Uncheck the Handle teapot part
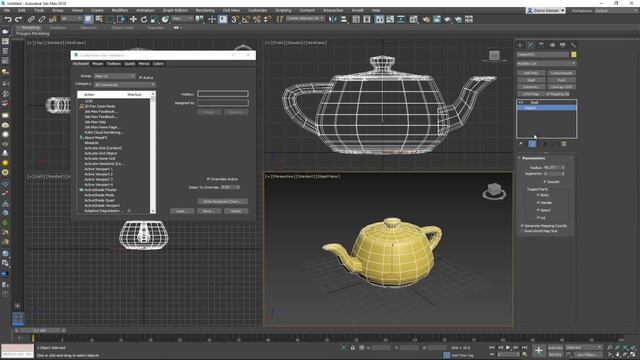The height and width of the screenshot is (360, 640). pyautogui.click(x=538, y=202)
